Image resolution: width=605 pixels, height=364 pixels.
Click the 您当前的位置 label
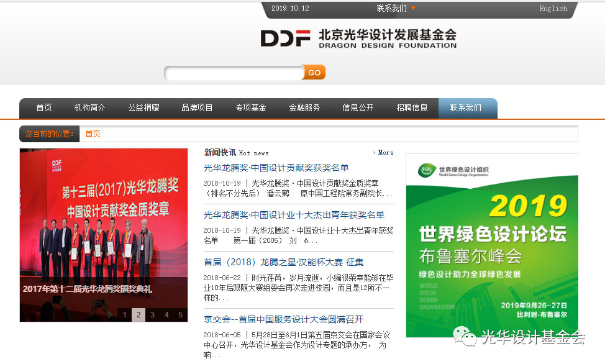[50, 134]
